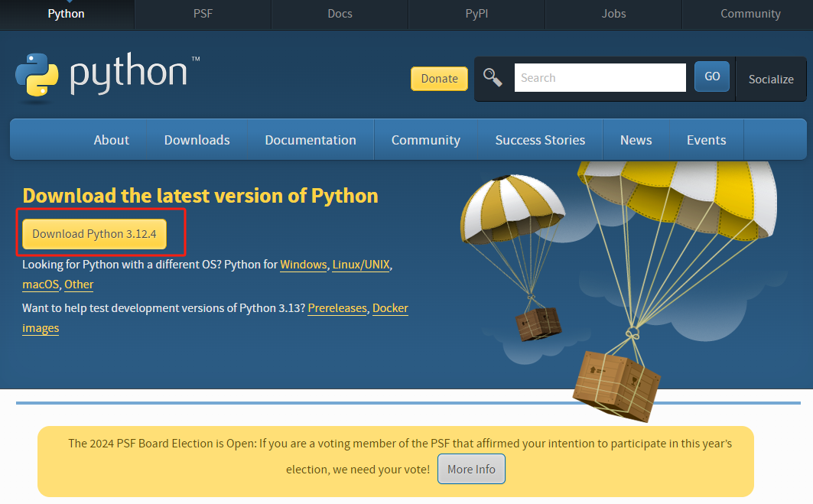813x504 pixels.
Task: Click the 'Download the latest version of Python' heading
Action: pyautogui.click(x=200, y=196)
